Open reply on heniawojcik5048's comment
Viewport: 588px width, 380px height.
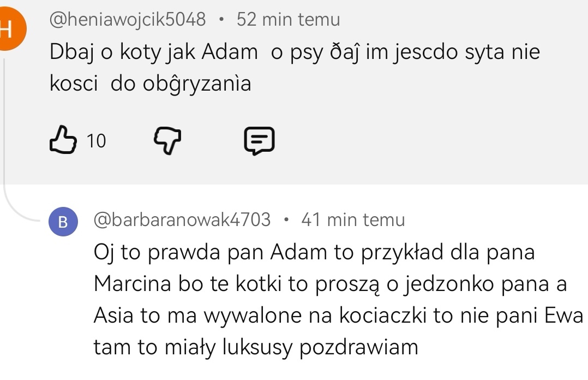[x=259, y=141]
